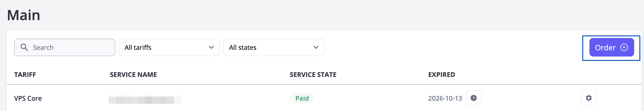Focus the Search input field
The width and height of the screenshot is (644, 111).
point(70,47)
